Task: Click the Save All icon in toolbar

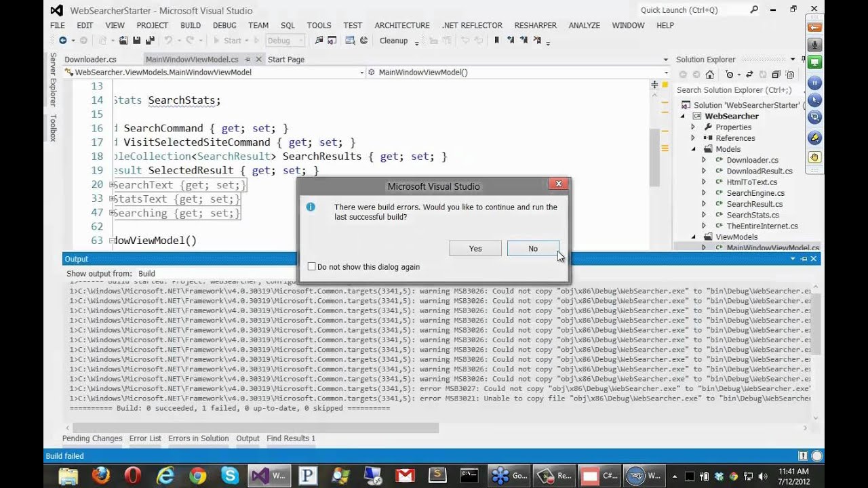Action: [x=150, y=41]
